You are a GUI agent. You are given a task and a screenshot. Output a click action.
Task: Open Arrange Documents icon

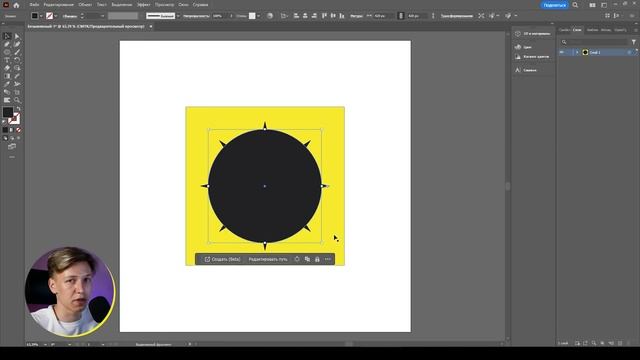592,5
